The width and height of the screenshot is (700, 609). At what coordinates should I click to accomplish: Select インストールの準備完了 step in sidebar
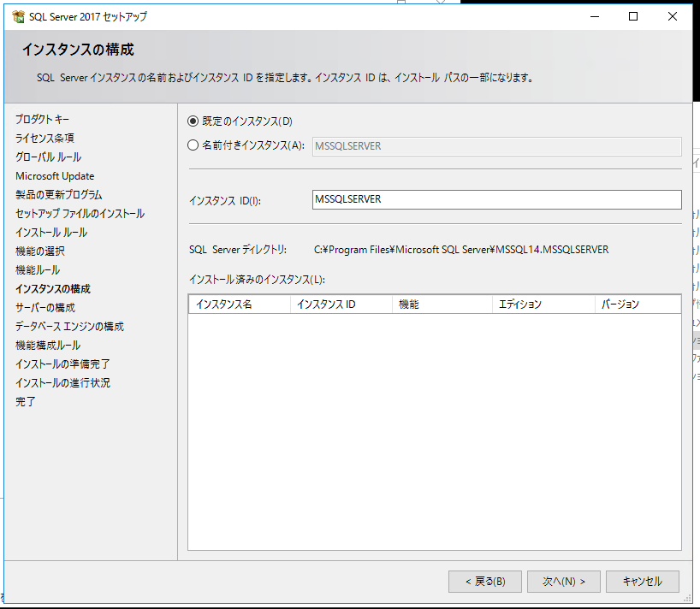click(62, 364)
